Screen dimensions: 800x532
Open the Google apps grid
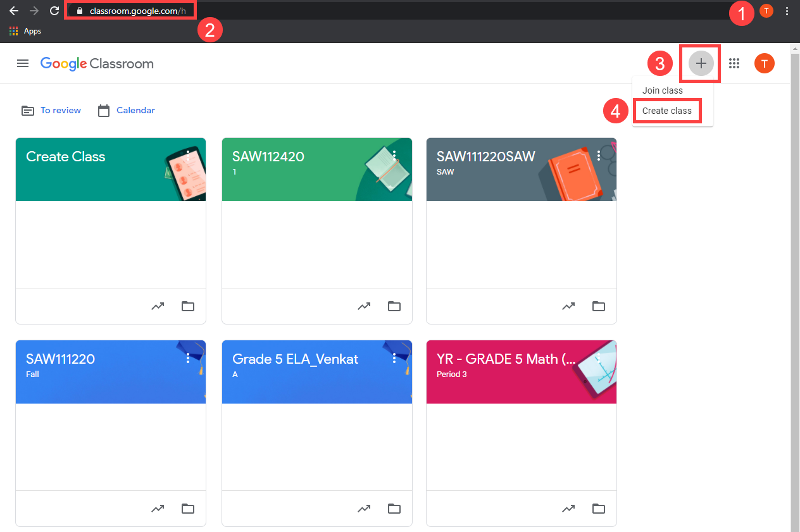pos(734,63)
